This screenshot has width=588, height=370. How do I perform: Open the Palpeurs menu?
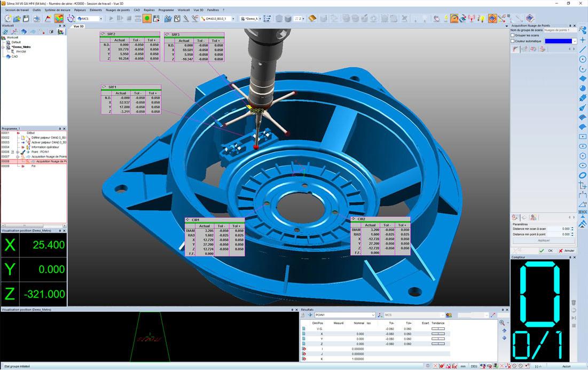pyautogui.click(x=80, y=10)
